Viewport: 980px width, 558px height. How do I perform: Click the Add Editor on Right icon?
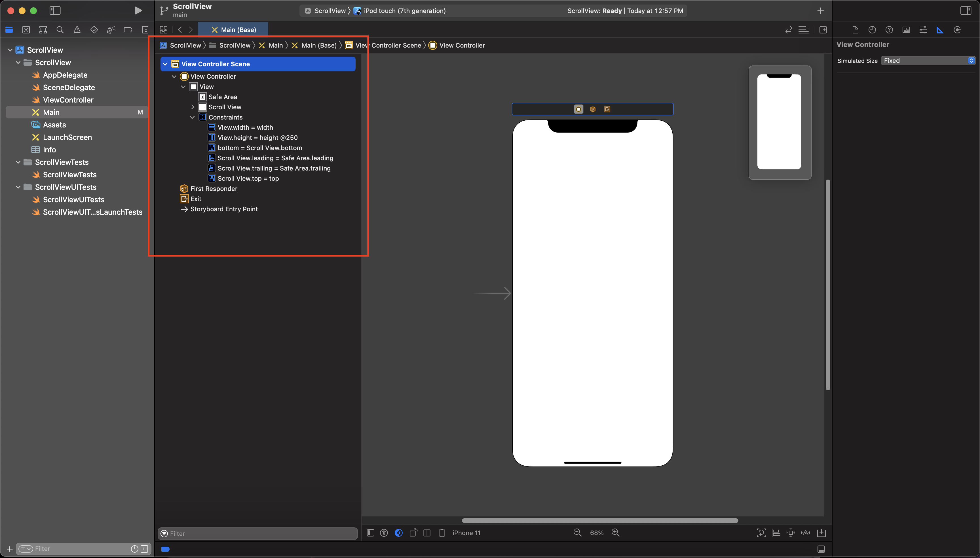click(823, 29)
